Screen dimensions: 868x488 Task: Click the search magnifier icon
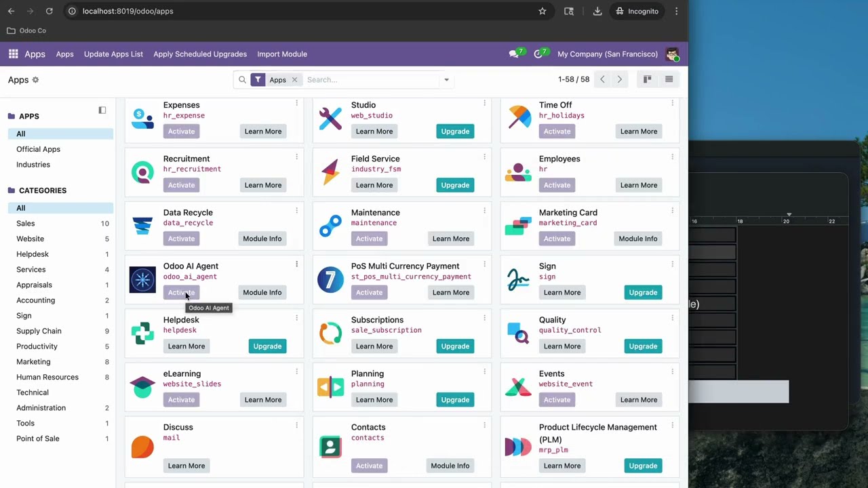tap(242, 80)
